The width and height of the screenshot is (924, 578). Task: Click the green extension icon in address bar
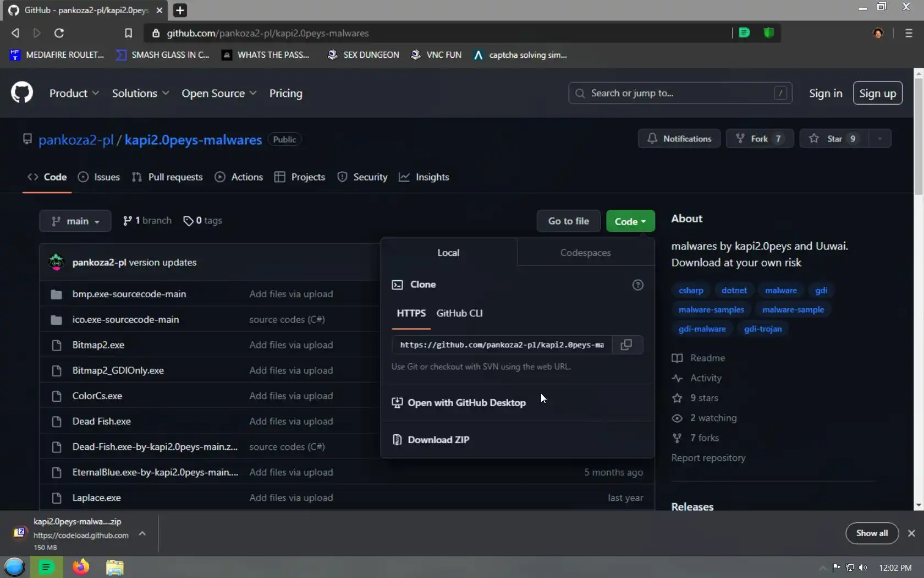[x=745, y=33]
